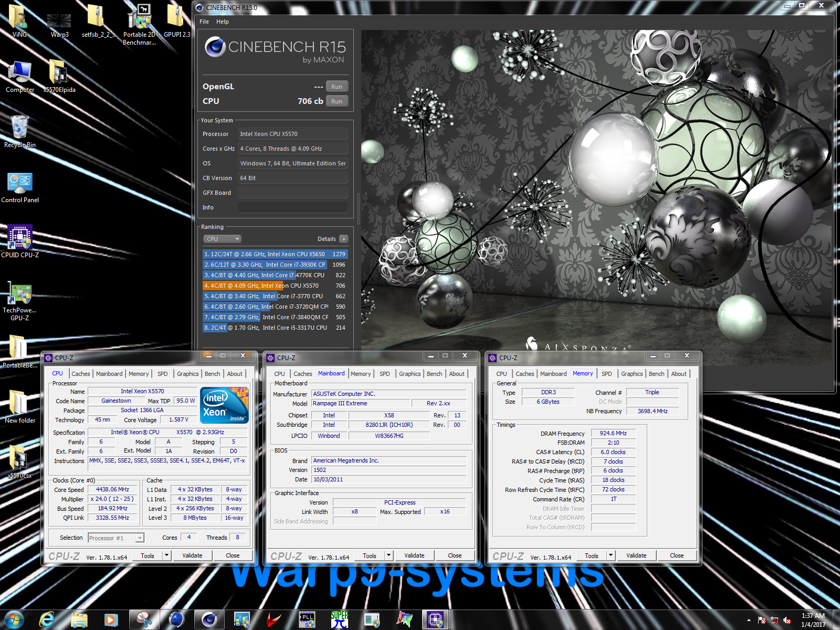This screenshot has height=630, width=840.
Task: Click the DRAM Frequency 924.6 MHz value
Action: click(x=613, y=433)
